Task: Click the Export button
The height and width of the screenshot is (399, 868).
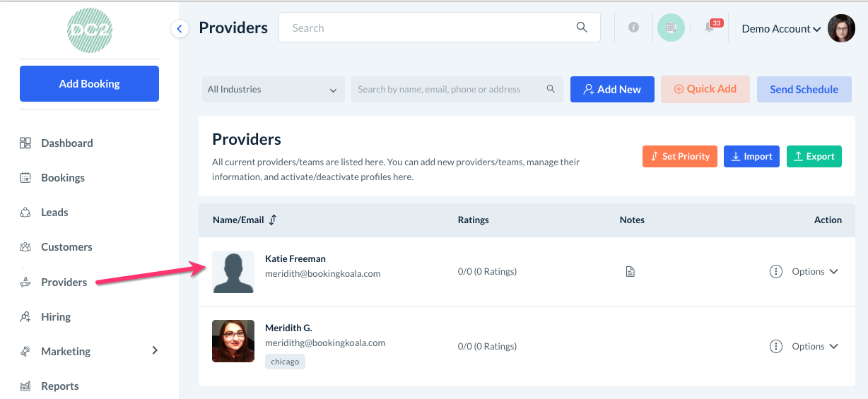Action: point(814,157)
